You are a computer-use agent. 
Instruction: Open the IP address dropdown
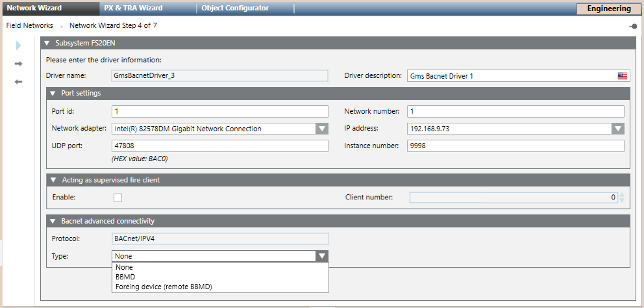(x=617, y=129)
